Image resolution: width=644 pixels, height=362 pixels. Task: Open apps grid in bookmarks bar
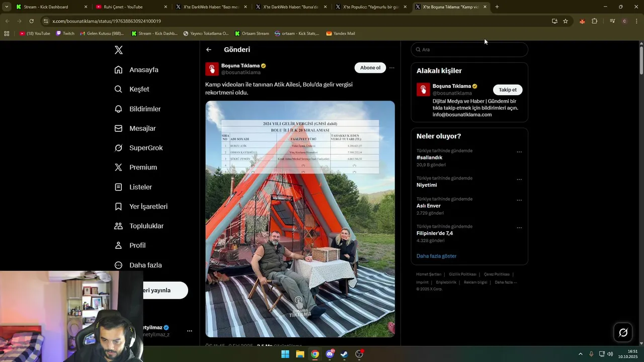click(x=7, y=34)
